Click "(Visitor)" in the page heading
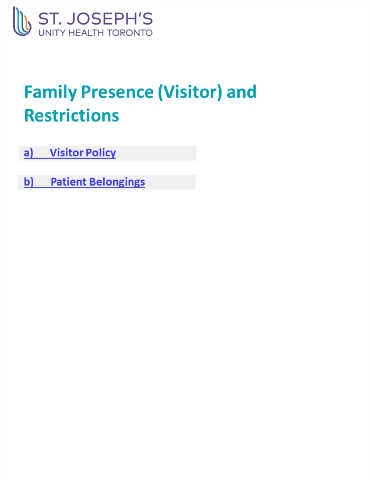370x480 pixels. [190, 92]
